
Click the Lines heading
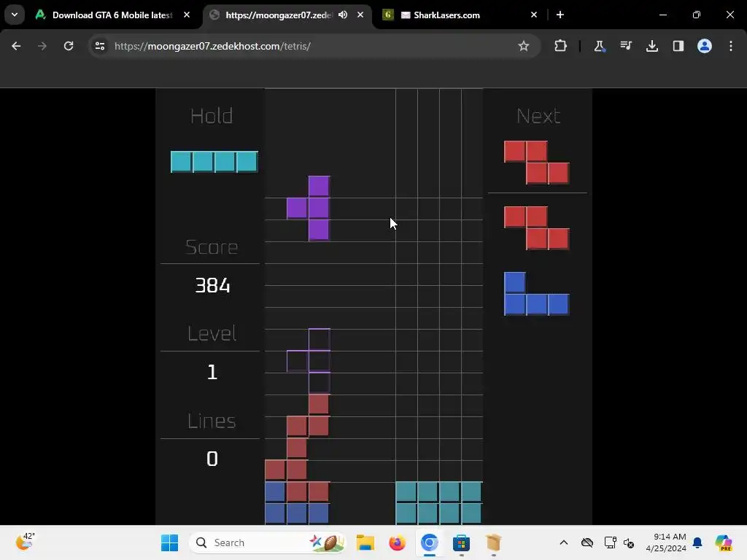(212, 421)
